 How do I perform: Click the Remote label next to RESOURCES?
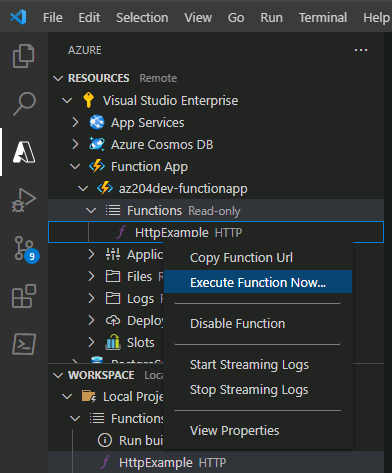click(158, 78)
